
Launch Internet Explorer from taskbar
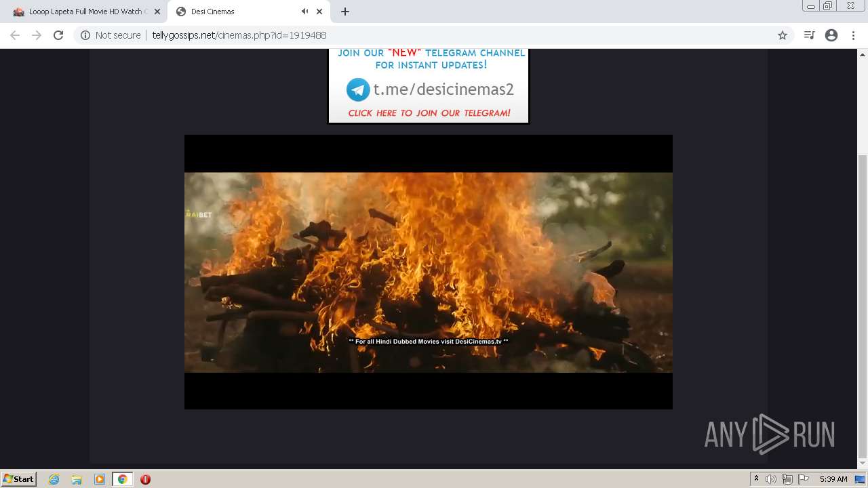[54, 479]
